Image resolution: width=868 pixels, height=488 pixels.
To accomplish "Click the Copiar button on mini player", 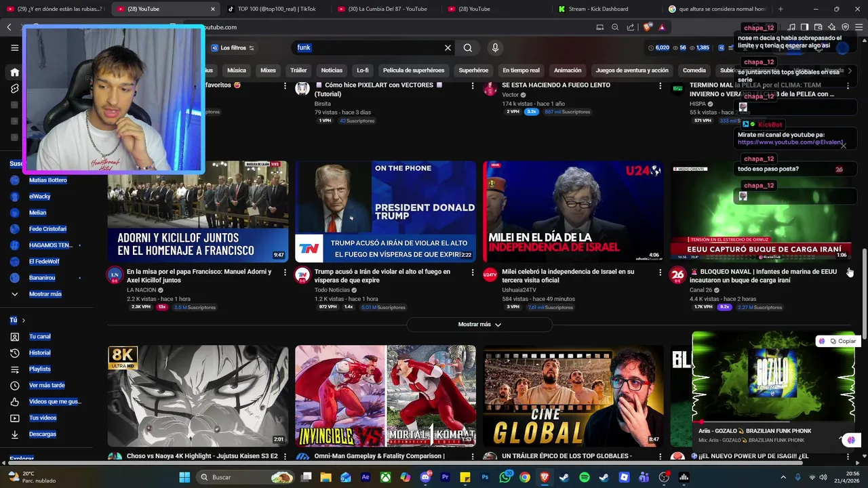I will click(843, 341).
